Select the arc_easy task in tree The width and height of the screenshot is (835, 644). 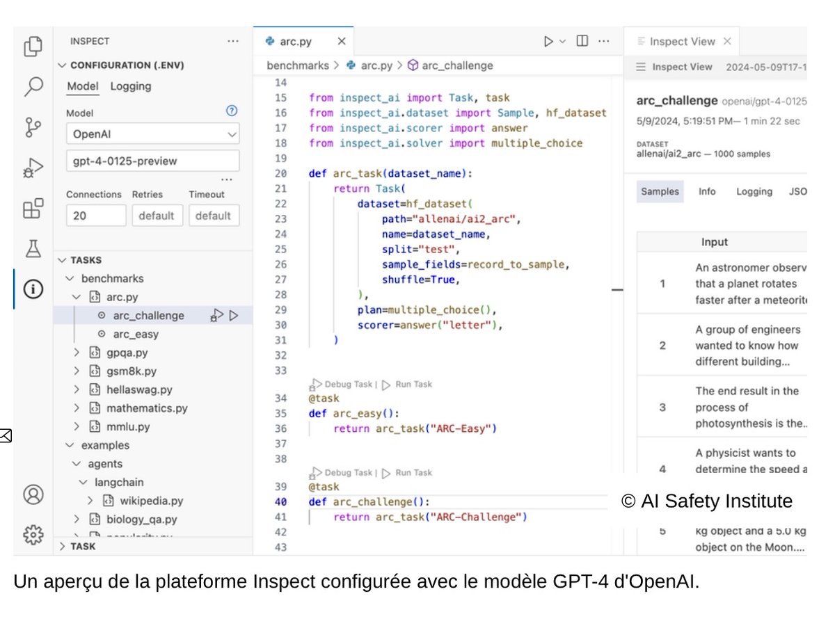tap(136, 335)
